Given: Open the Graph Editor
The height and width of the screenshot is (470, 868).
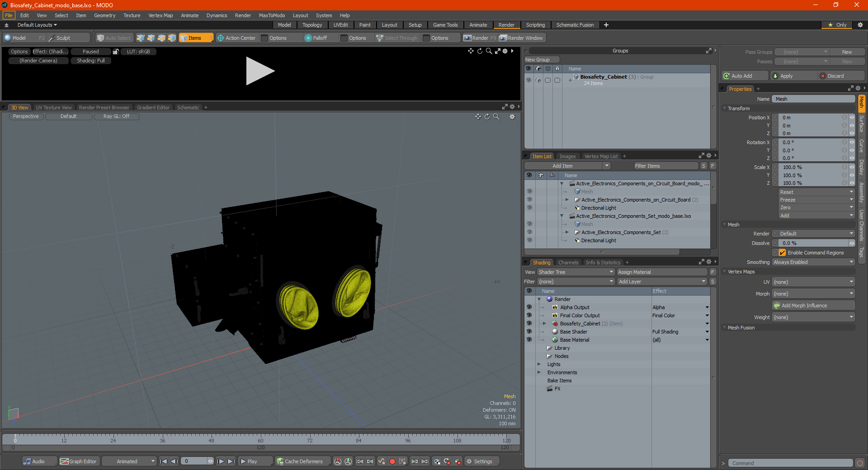Looking at the screenshot, I should pyautogui.click(x=78, y=461).
